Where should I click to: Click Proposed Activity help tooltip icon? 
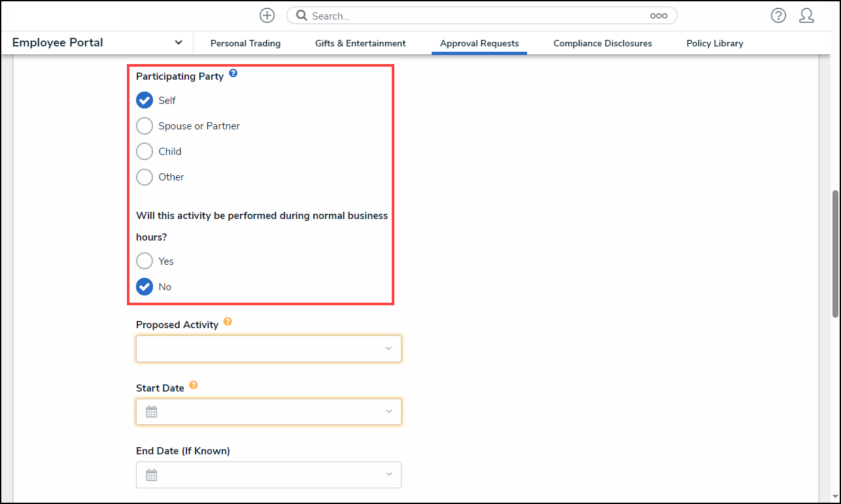tap(228, 322)
